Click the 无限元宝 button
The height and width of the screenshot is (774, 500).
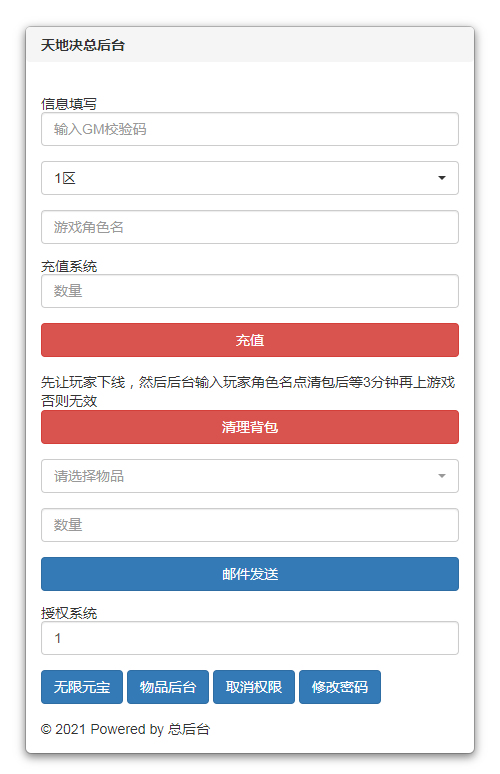pyautogui.click(x=82, y=687)
